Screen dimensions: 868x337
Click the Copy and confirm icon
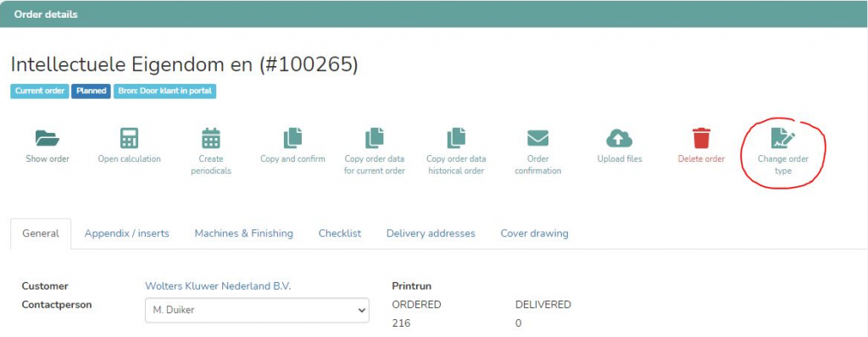pos(292,138)
